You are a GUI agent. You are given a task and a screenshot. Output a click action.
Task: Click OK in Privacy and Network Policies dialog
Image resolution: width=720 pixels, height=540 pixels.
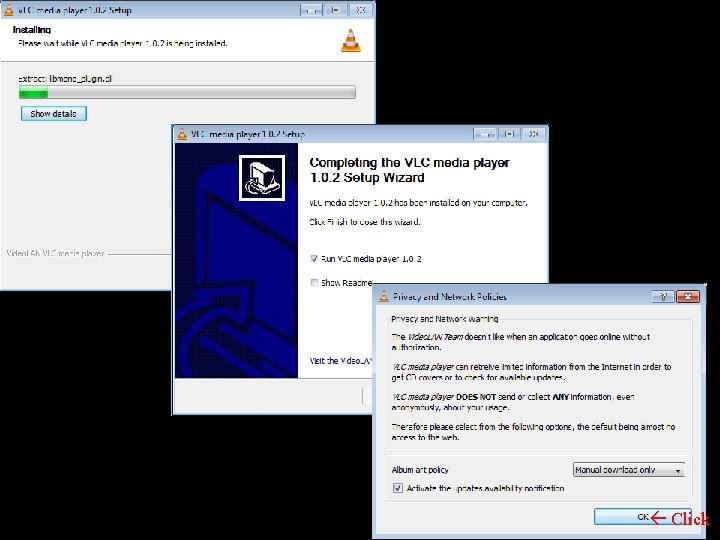[x=642, y=517]
